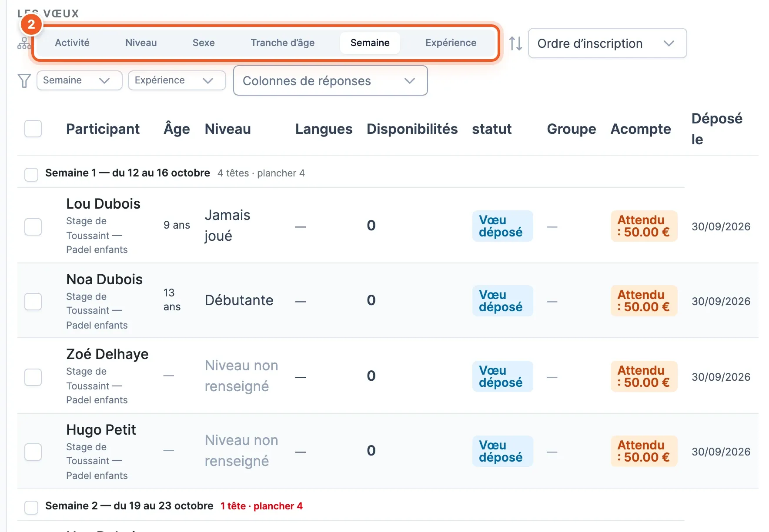Open Noa Dubois participant name
Image resolution: width=769 pixels, height=532 pixels.
(104, 279)
